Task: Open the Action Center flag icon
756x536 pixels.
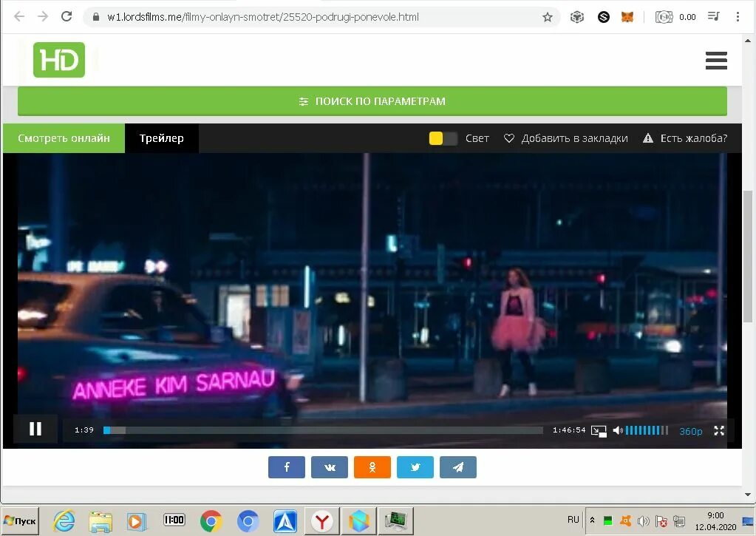Action: pos(661,521)
